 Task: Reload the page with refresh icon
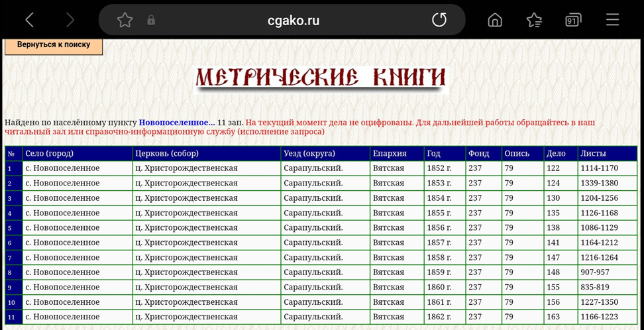click(x=439, y=20)
